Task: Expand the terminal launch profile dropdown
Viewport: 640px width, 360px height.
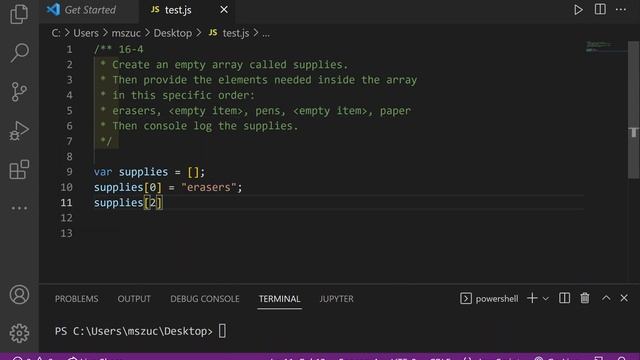Action: click(x=546, y=299)
